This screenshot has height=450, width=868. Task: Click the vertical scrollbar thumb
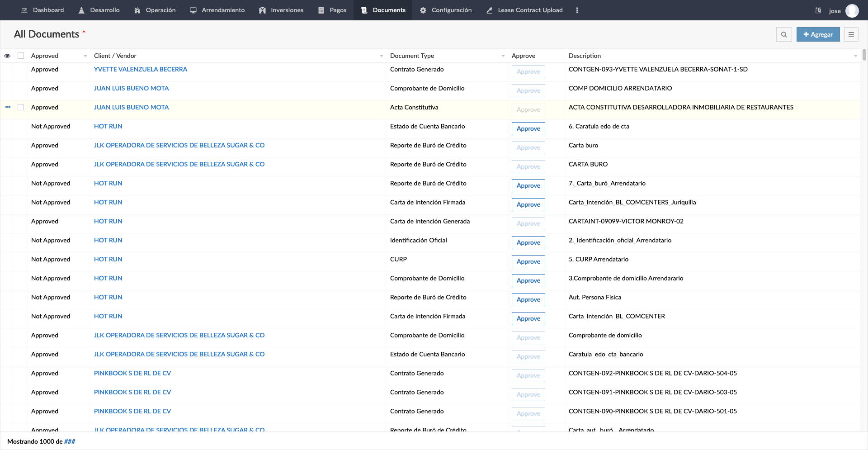coord(864,55)
